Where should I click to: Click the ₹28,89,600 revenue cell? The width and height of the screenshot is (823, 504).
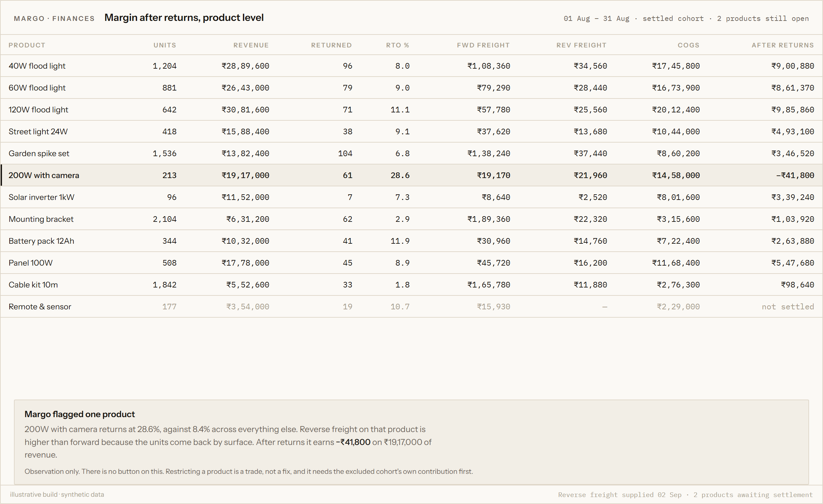point(246,66)
